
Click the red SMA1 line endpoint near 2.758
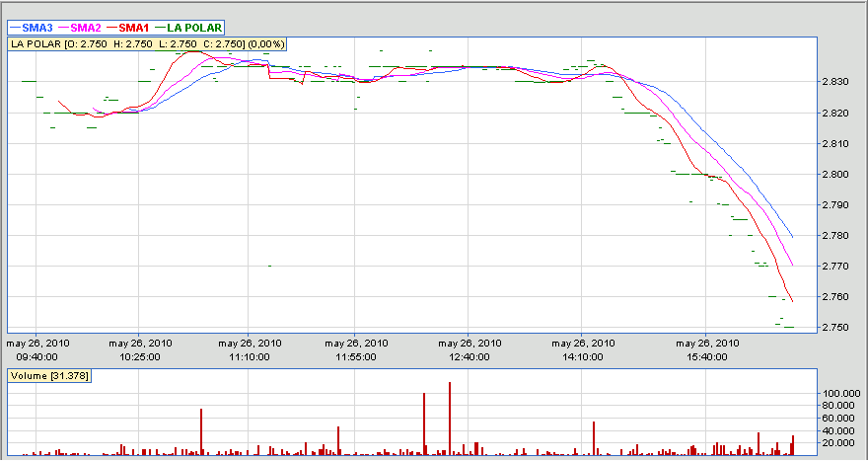(x=793, y=301)
